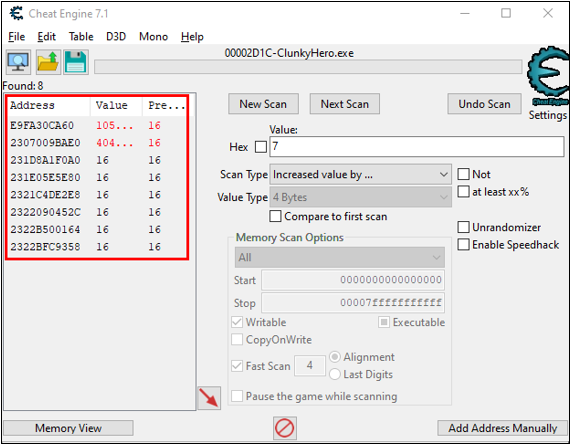Image resolution: width=571 pixels, height=445 pixels.
Task: Select address 2322090452C row
Action: pyautogui.click(x=97, y=212)
